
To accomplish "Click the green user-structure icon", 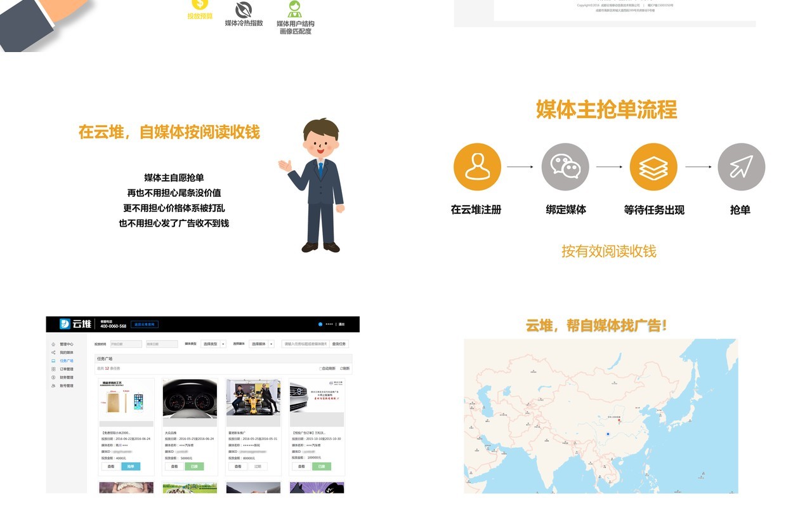I will pyautogui.click(x=295, y=10).
